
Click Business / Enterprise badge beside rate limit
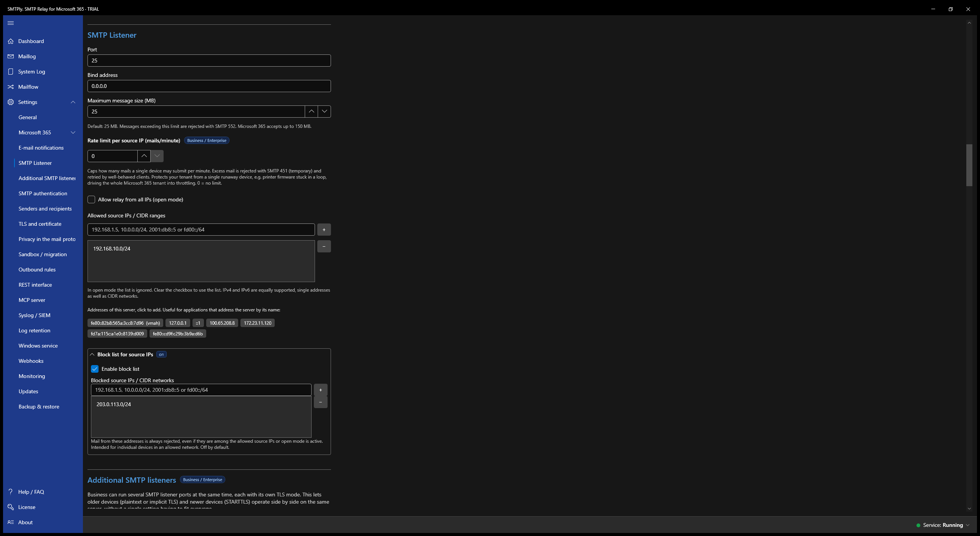point(207,140)
